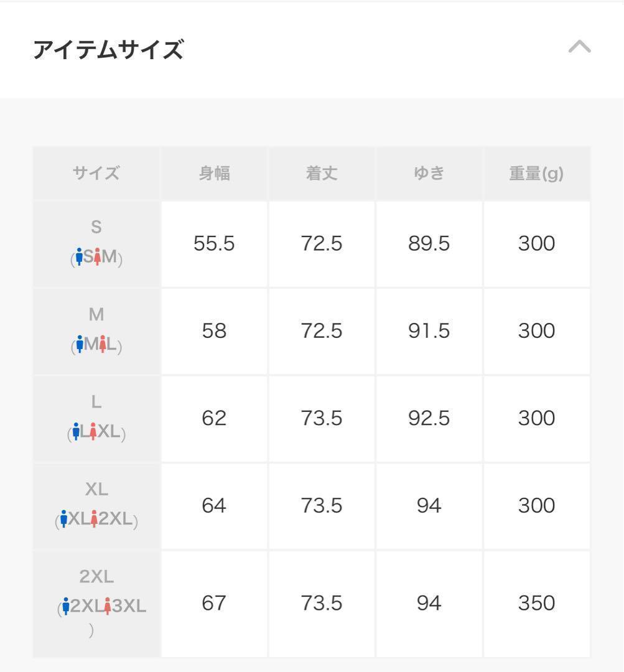Collapse the アイテムサイズ section chevron
Screen dimensions: 624x672
(579, 48)
